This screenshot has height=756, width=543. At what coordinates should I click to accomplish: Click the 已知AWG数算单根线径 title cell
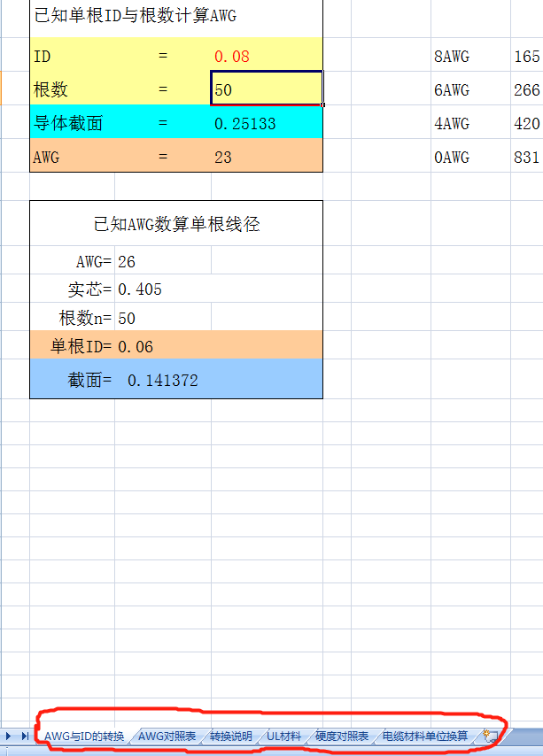coord(176,225)
